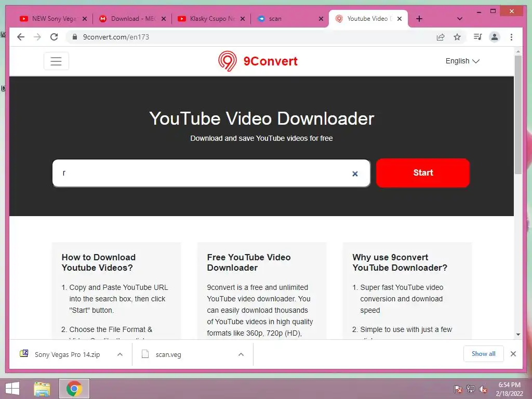Viewport: 532px width, 399px height.
Task: Click the muted volume tray icon
Action: pyautogui.click(x=483, y=389)
